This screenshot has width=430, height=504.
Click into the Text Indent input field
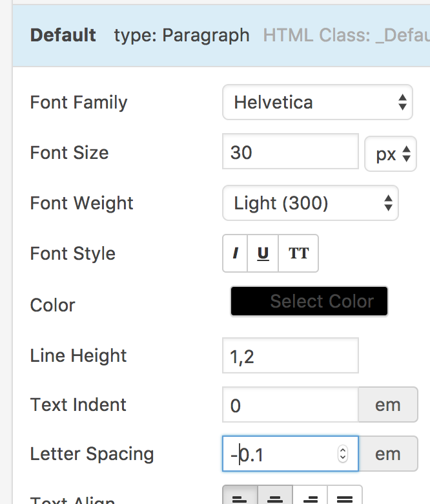(291, 405)
